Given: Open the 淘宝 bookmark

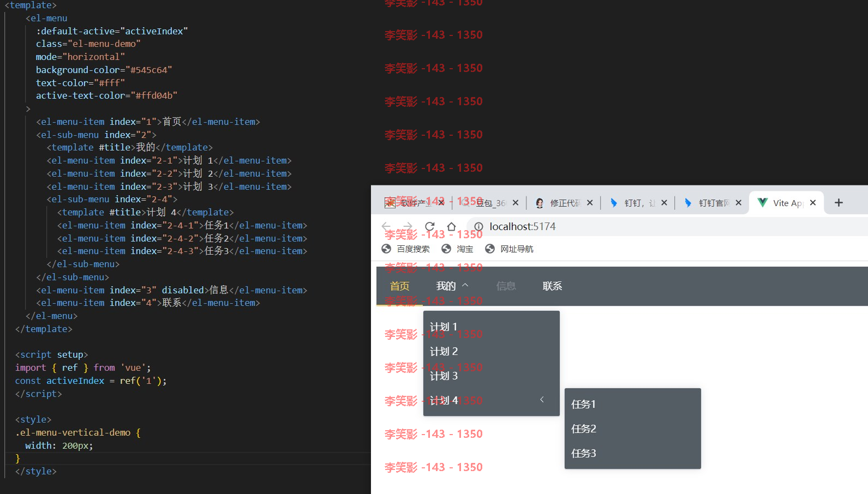Looking at the screenshot, I should click(x=457, y=249).
